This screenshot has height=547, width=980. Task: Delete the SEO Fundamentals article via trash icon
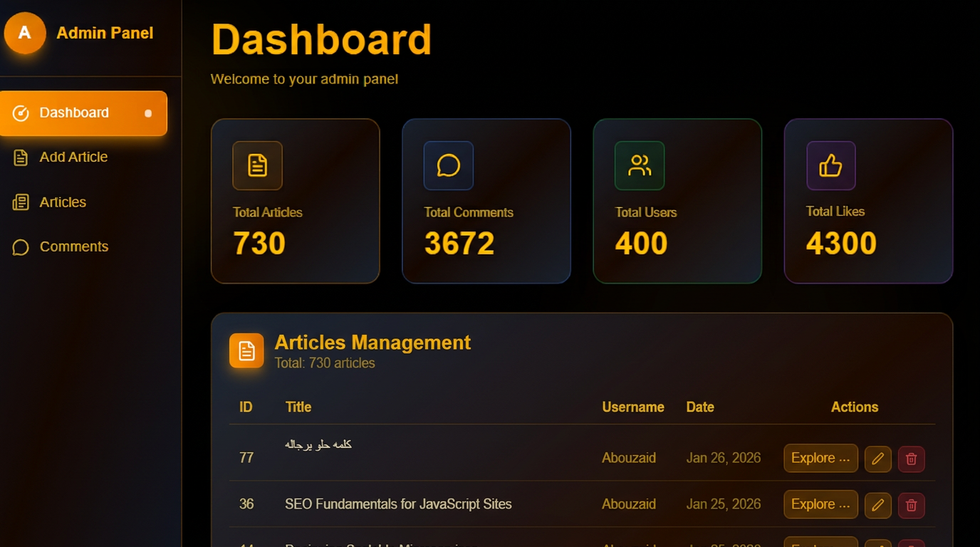pos(912,505)
